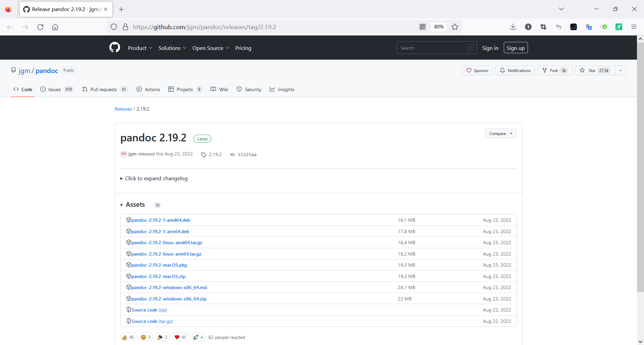
Task: Click jgm's avatar image
Action: point(124,154)
